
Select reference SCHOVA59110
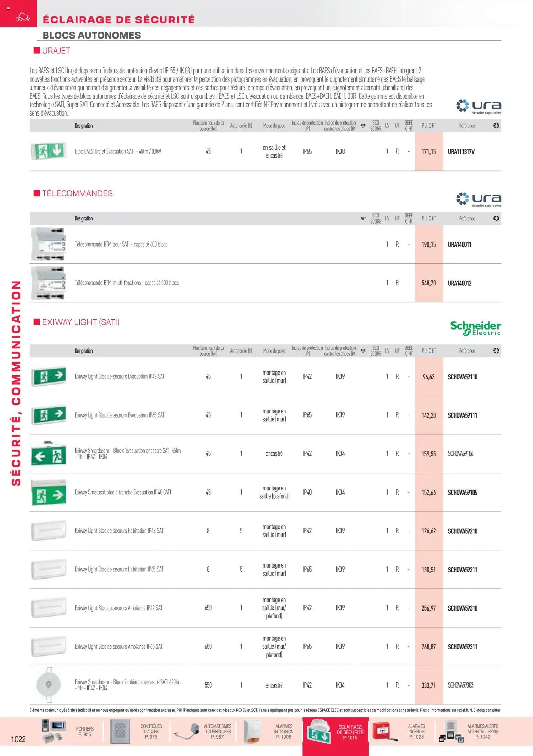(x=462, y=377)
